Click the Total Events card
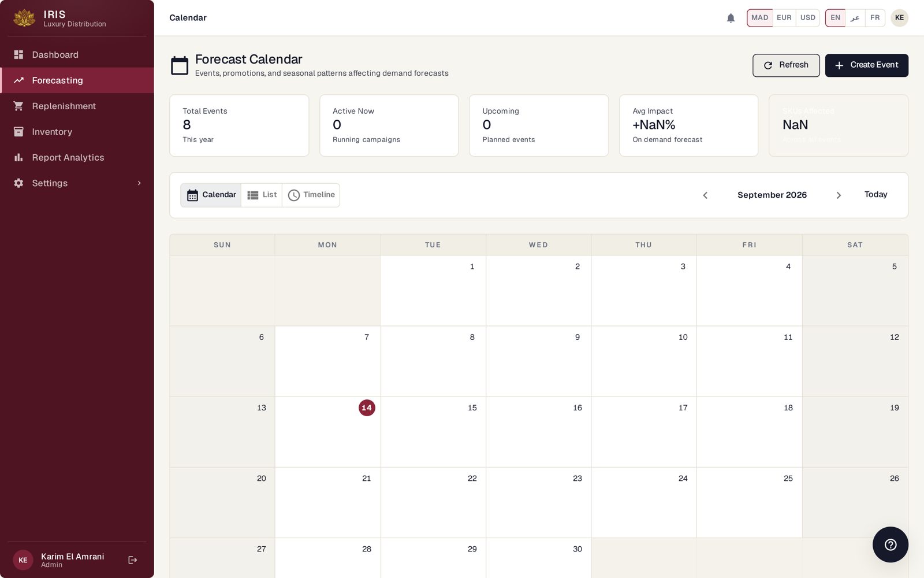 coord(239,125)
